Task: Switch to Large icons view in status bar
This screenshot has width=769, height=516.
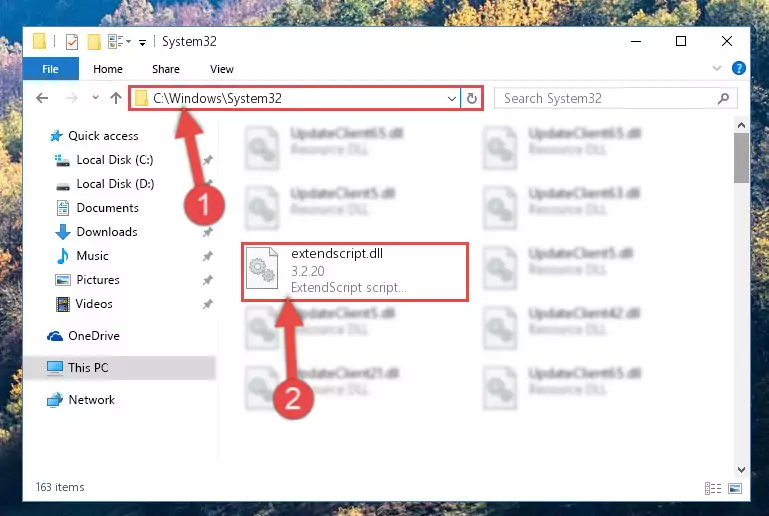Action: tap(735, 488)
